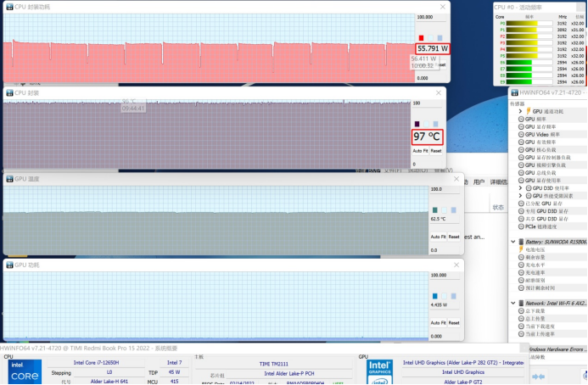Screen dimensions: 588x385
Task: Click the Intel UHD Graphics (Alder Lake-P 282 GT2) field
Action: tap(463, 362)
